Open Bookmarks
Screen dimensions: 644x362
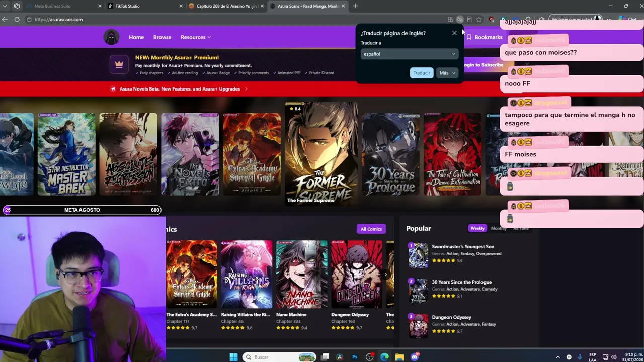tap(484, 37)
